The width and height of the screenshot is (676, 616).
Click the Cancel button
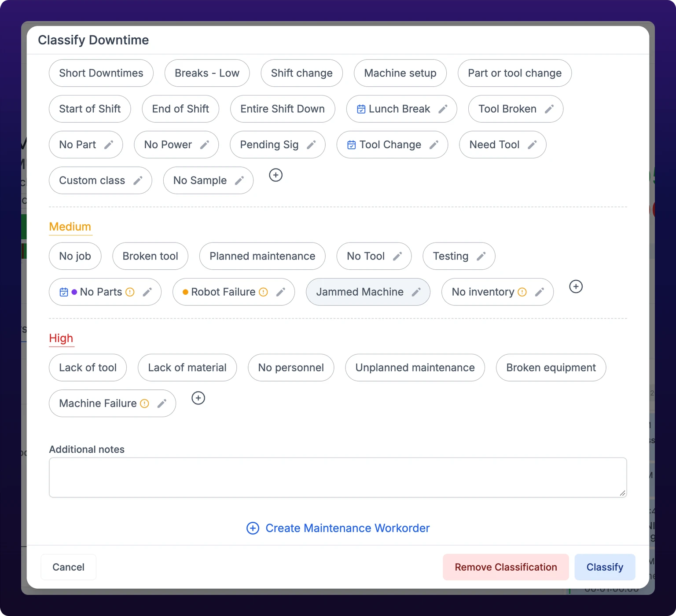coord(68,567)
